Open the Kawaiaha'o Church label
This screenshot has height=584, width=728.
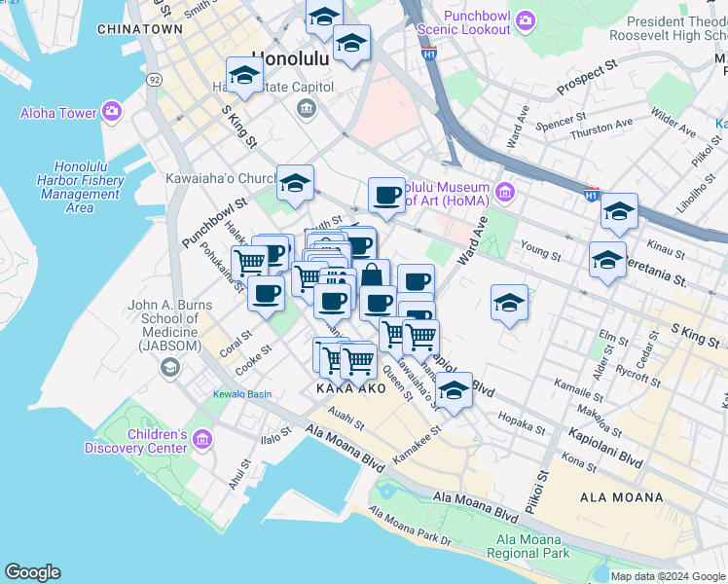222,178
